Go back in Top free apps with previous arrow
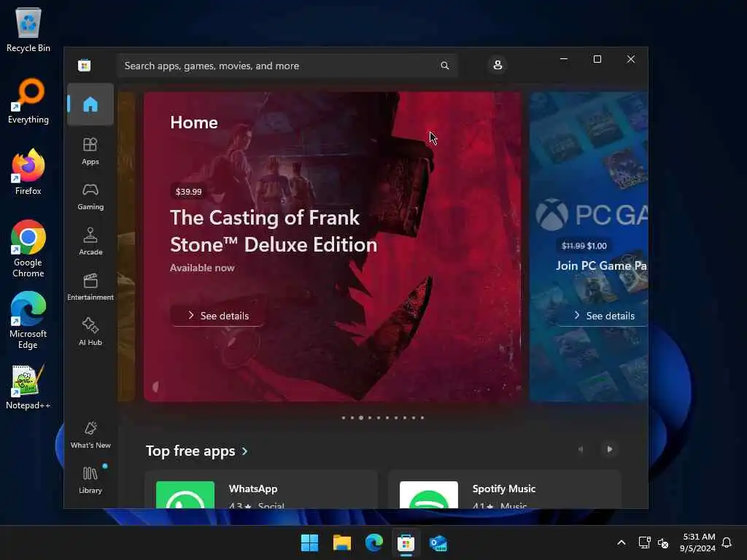747x560 pixels. click(x=580, y=449)
